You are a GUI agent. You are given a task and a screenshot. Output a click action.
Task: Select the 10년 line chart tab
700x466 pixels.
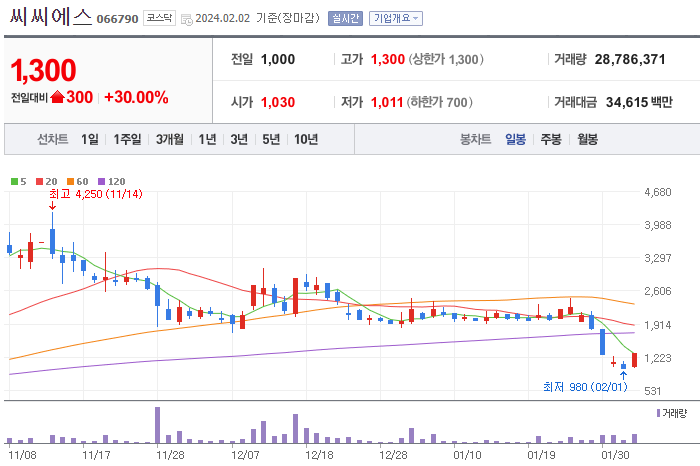tap(306, 139)
